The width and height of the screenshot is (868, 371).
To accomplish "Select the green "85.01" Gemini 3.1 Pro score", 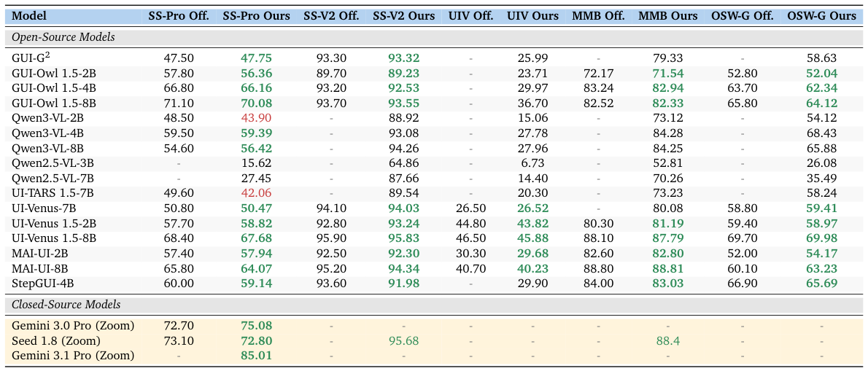I will 256,355.
